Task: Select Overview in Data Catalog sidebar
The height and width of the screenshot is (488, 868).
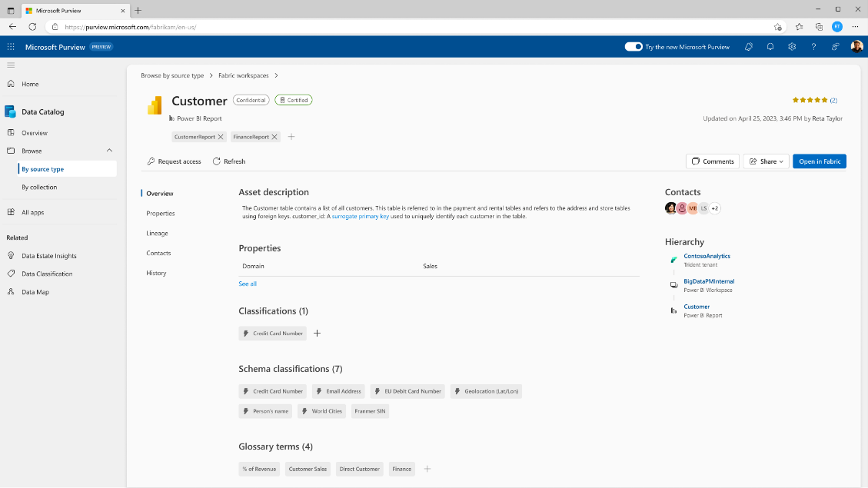Action: (x=35, y=133)
